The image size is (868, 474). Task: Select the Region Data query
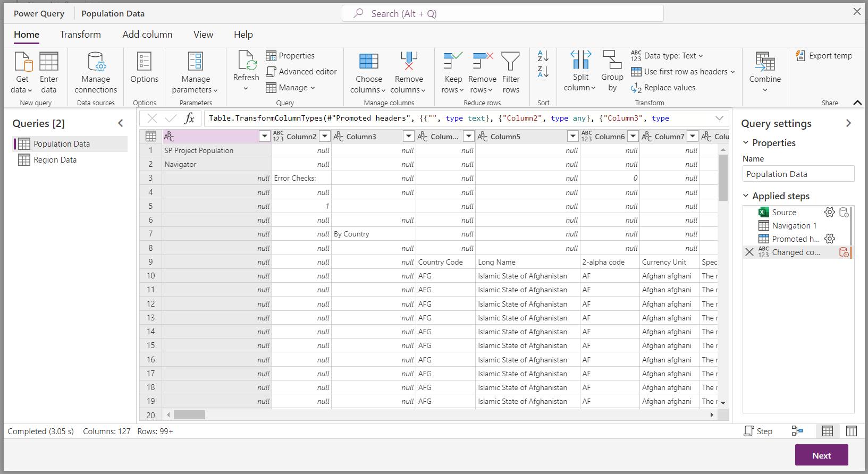(70, 160)
